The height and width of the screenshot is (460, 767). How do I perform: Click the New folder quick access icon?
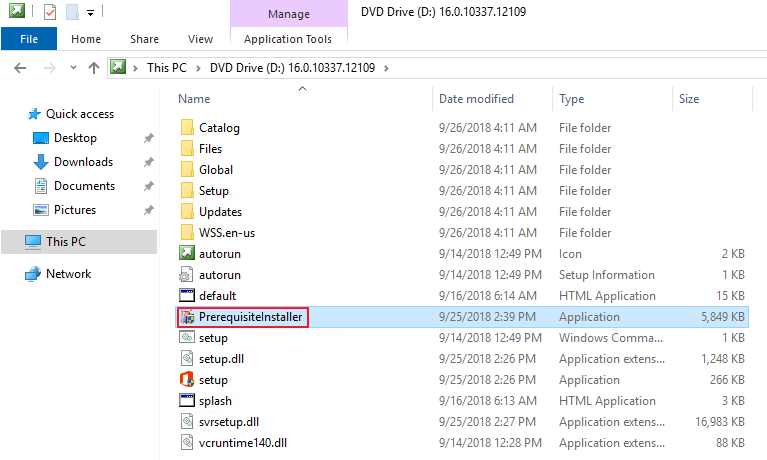click(72, 11)
